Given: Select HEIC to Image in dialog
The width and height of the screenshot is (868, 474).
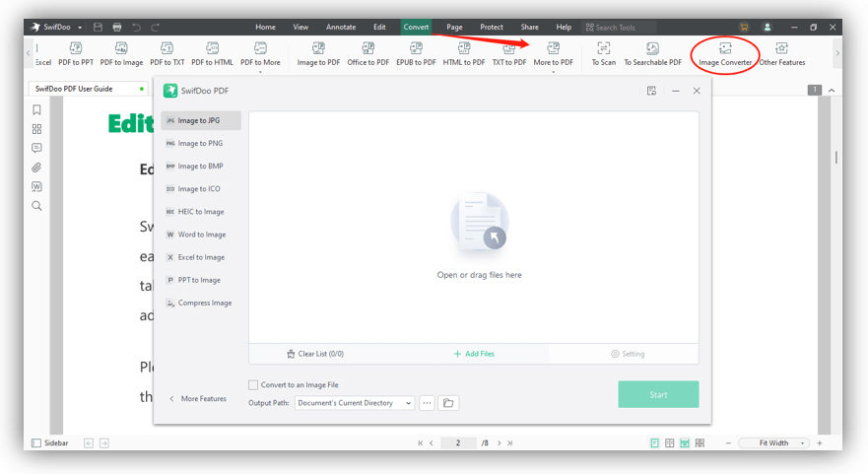Looking at the screenshot, I should pyautogui.click(x=201, y=212).
